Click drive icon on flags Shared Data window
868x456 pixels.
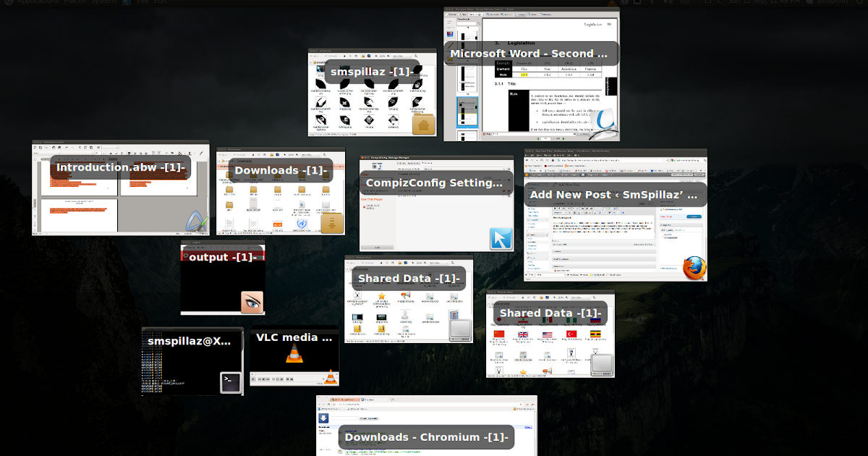click(x=603, y=364)
